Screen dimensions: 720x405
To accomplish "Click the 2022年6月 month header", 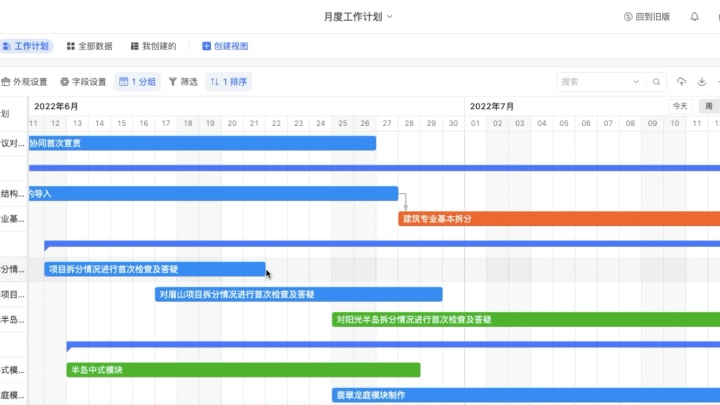I will (56, 107).
